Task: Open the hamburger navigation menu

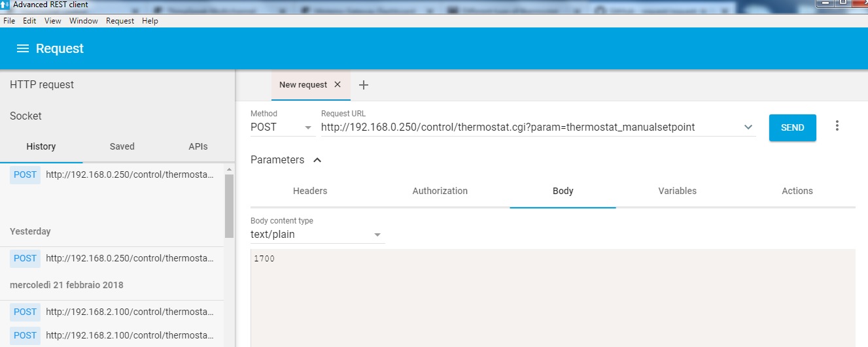Action: [x=23, y=49]
